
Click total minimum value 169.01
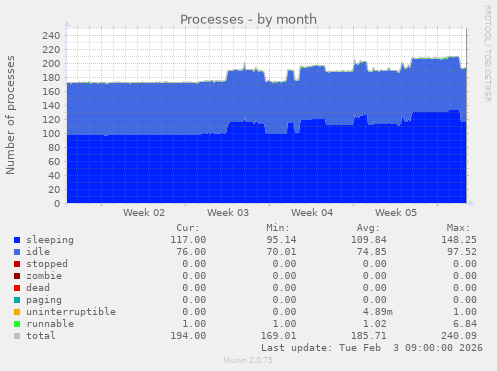[278, 336]
